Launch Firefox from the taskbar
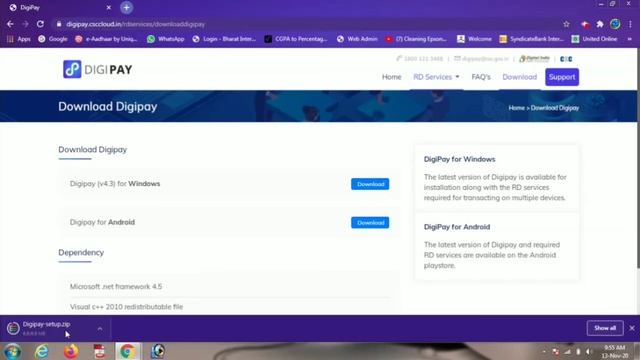 tap(71, 351)
